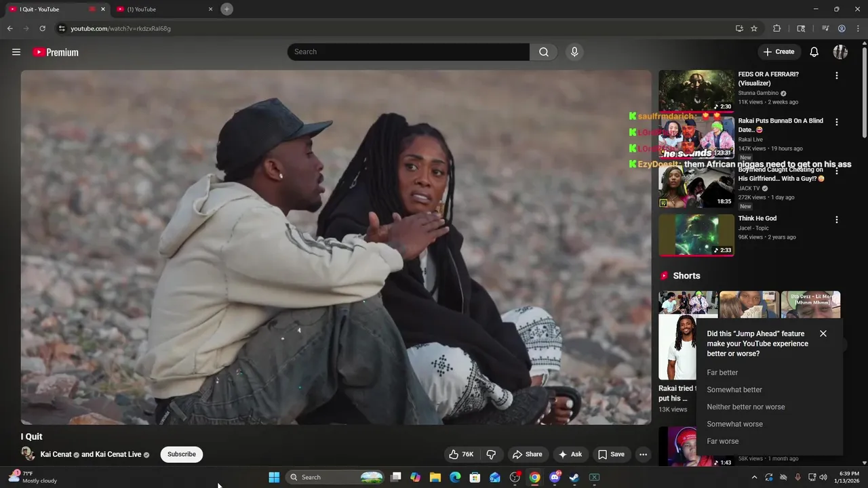The height and width of the screenshot is (488, 868).
Task: Open Boyfriend Caught Cheating video thumbnail
Action: tap(696, 187)
